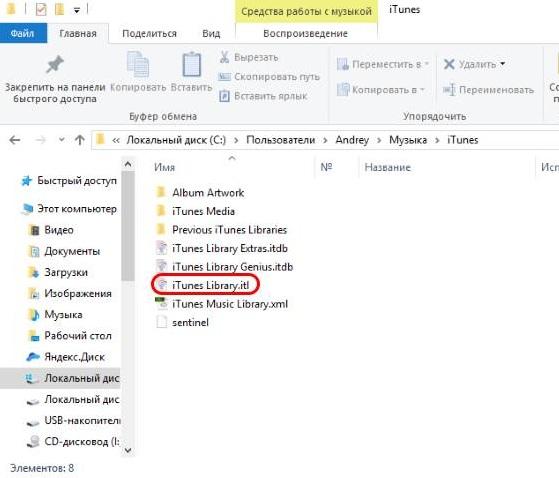
Task: Open the Воспроизведение tab
Action: point(306,34)
